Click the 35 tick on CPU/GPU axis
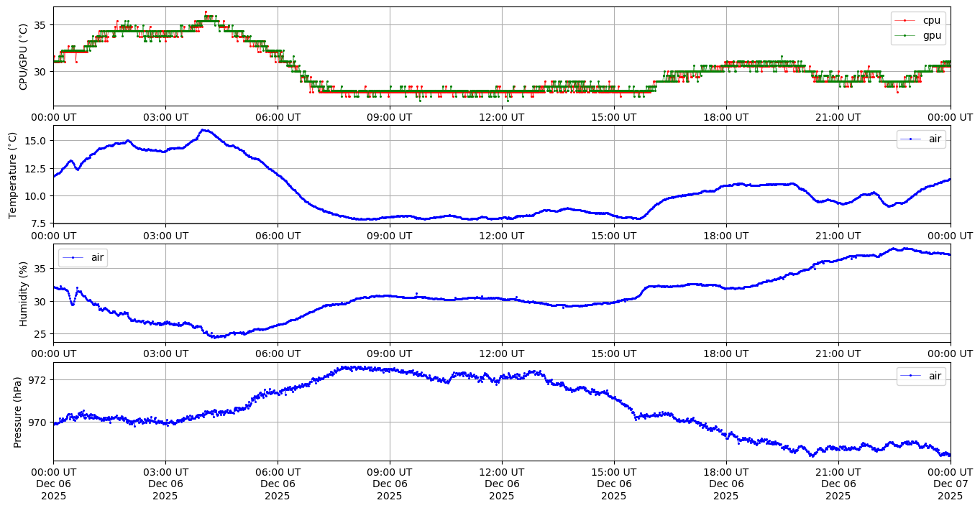The width and height of the screenshot is (980, 508). pos(40,25)
